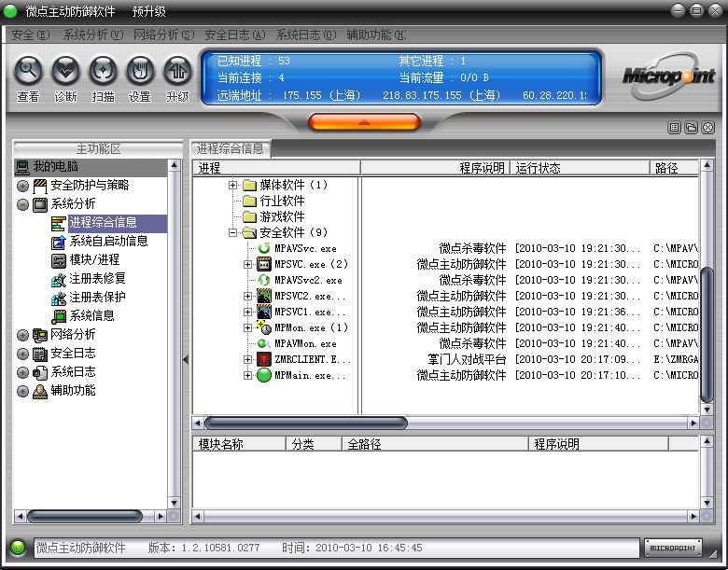The width and height of the screenshot is (728, 570).
Task: Select the 行业软件 folder
Action: pyautogui.click(x=282, y=201)
